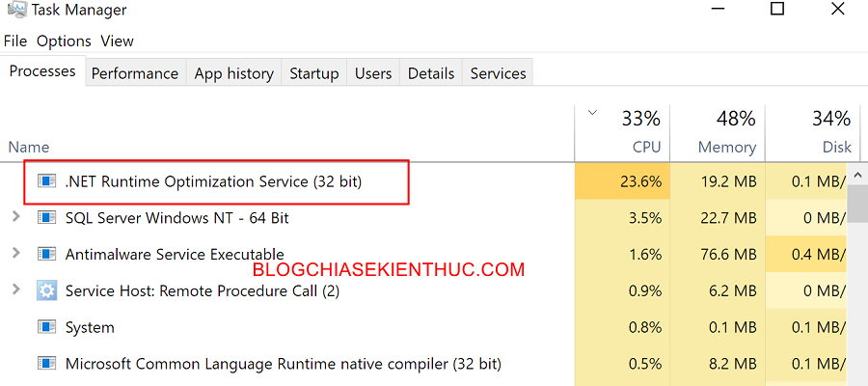
Task: Click the Antimalware Service Executable process icon
Action: tap(46, 254)
